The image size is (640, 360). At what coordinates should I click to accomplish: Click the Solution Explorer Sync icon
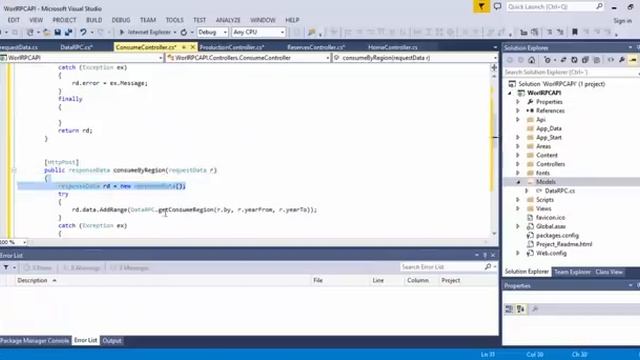[563, 60]
